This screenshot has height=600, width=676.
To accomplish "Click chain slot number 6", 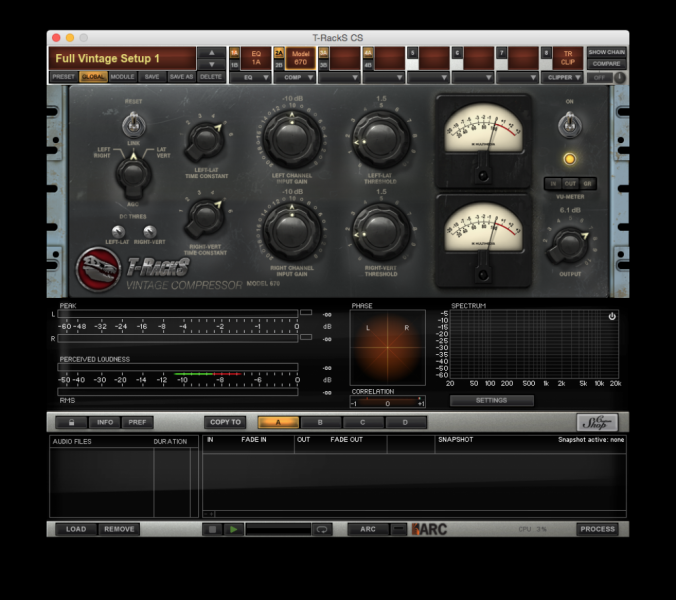I will [x=457, y=53].
